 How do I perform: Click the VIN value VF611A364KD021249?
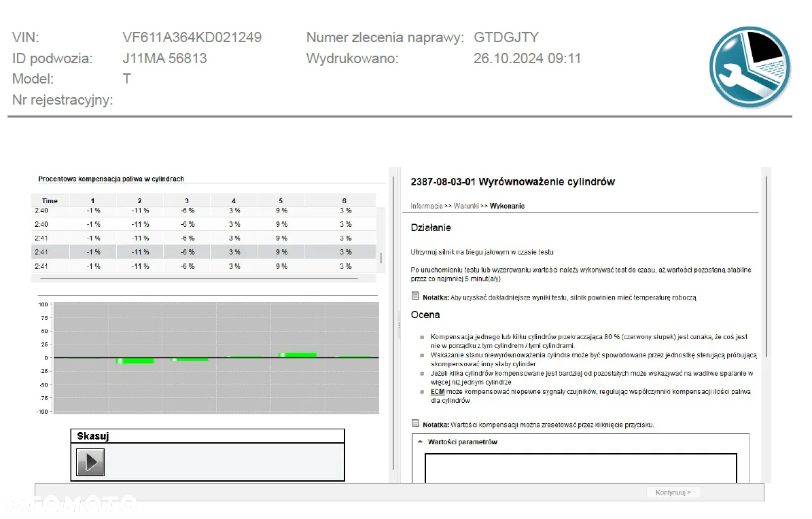point(192,37)
